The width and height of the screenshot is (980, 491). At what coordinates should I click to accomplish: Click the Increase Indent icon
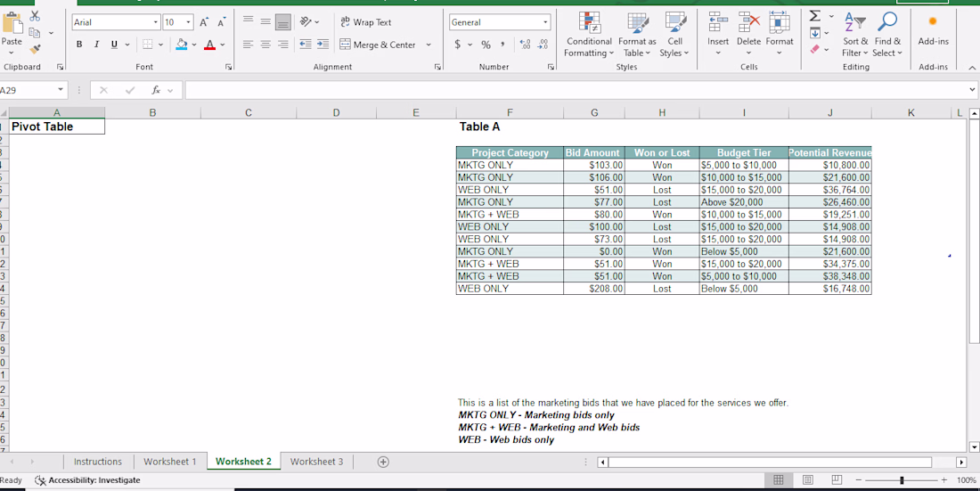click(x=323, y=45)
